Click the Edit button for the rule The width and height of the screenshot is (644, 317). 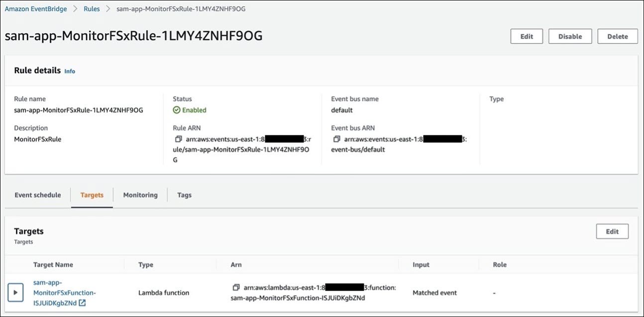pos(527,36)
